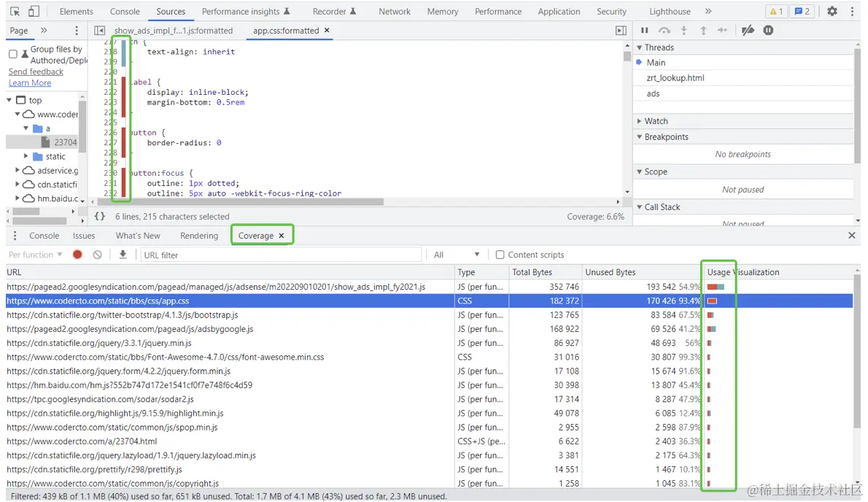
Task: Start coverage recording red button
Action: [x=77, y=255]
